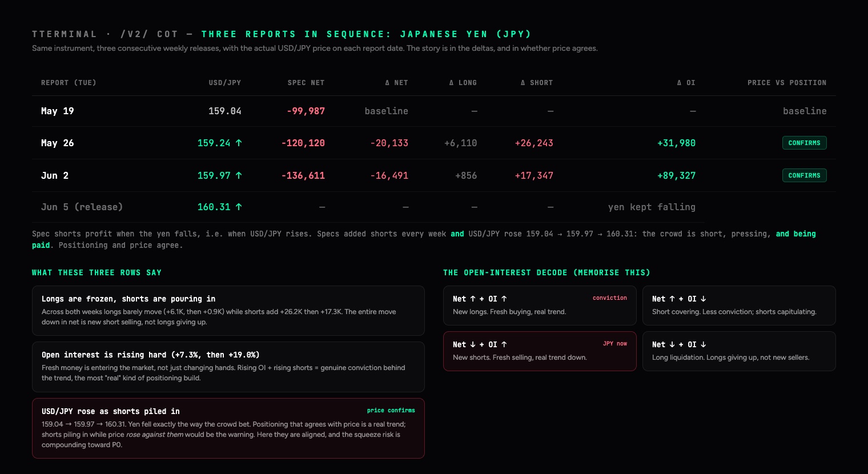This screenshot has height=474, width=868.
Task: Open the 'USD/JPY rose as shorts piled in' card
Action: pyautogui.click(x=228, y=428)
